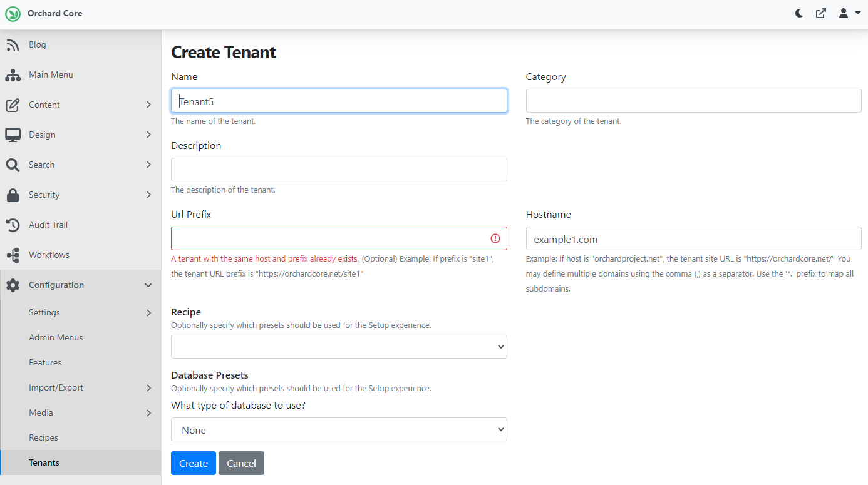Click the Url Prefix error icon
This screenshot has width=868, height=485.
[495, 238]
